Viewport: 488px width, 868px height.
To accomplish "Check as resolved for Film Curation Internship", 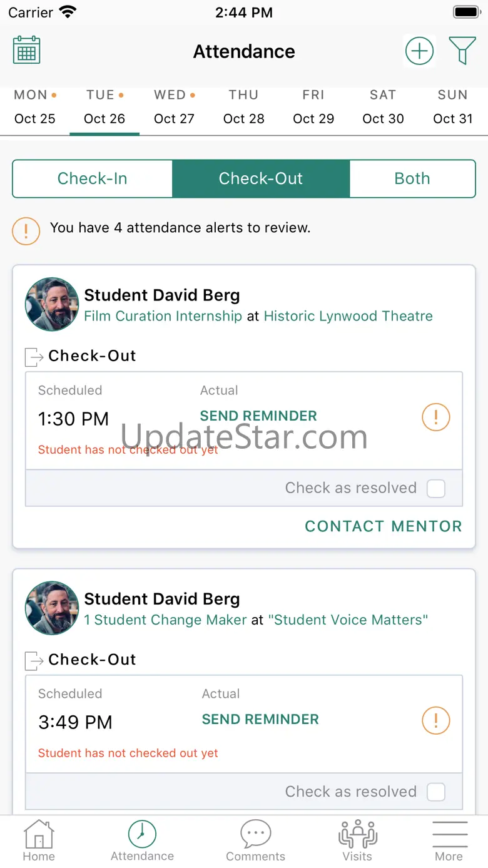I will (x=435, y=489).
